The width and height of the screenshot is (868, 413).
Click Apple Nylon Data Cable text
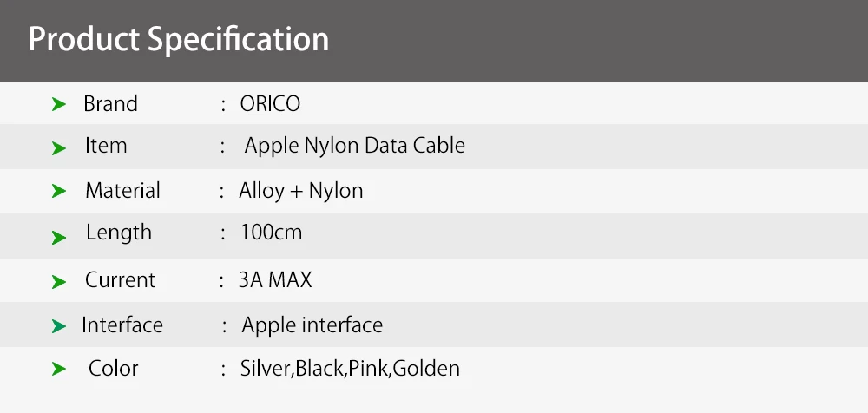(x=354, y=146)
